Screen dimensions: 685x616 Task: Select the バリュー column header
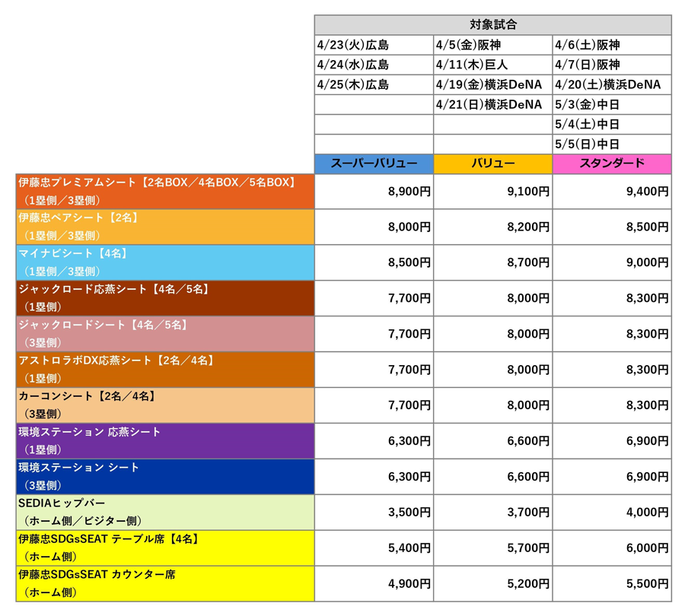[x=492, y=164]
